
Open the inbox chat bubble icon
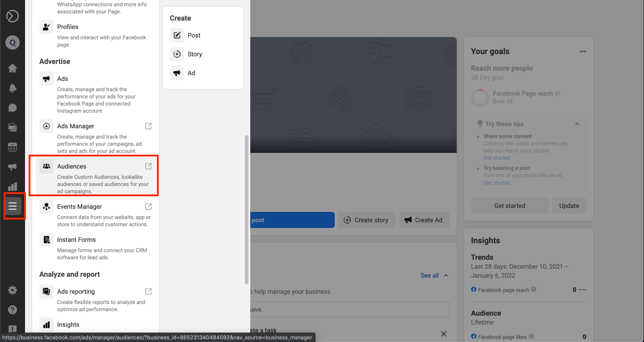pos(13,108)
